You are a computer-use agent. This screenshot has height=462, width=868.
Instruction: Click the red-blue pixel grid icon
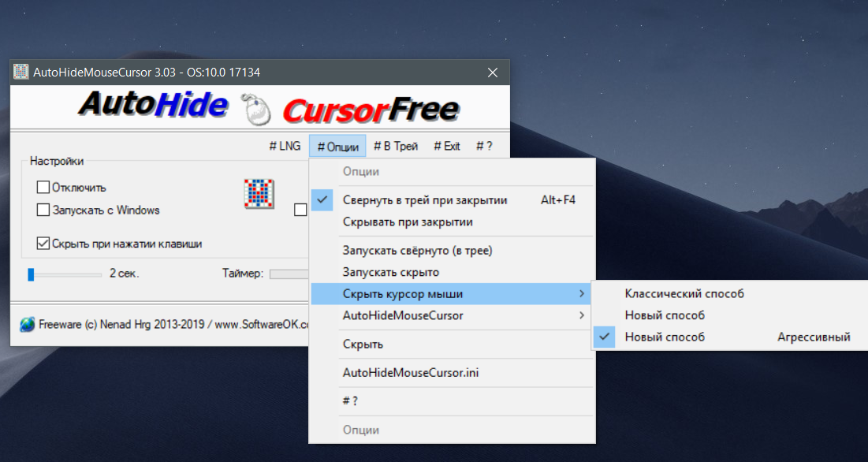click(259, 194)
